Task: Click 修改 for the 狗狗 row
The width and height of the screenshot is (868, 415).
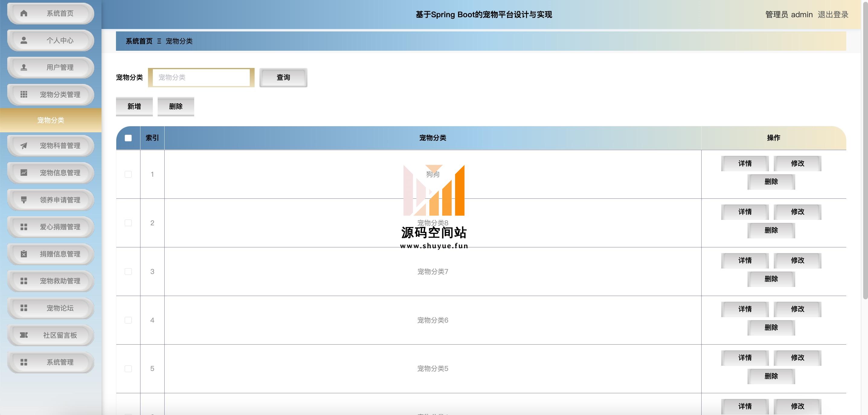Action: [x=798, y=163]
